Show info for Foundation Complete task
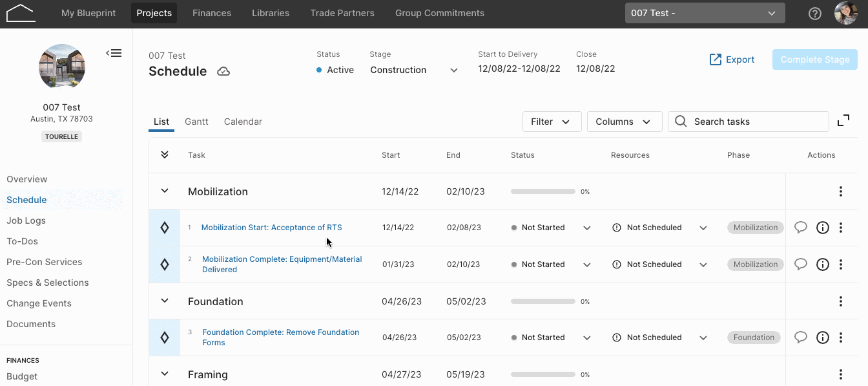The image size is (868, 386). click(823, 338)
